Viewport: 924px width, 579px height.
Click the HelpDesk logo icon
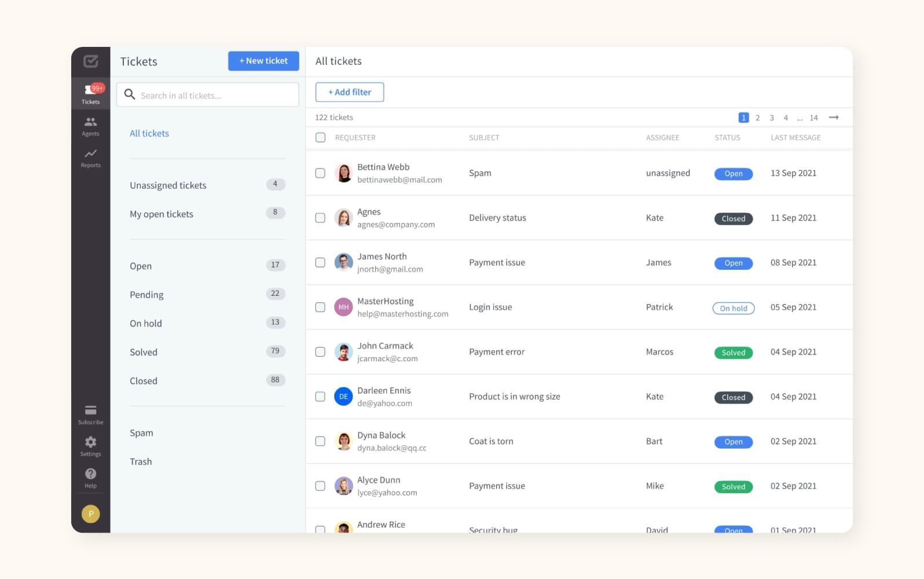[x=91, y=61]
